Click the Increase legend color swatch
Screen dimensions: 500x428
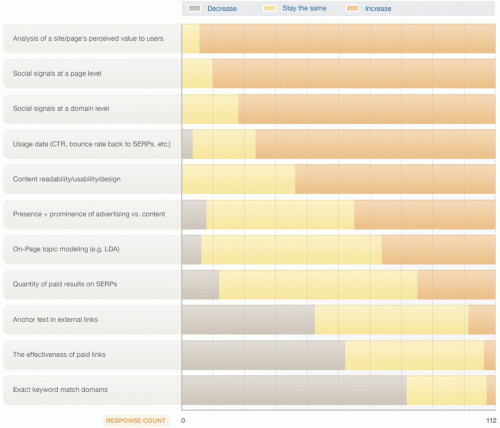click(x=352, y=8)
